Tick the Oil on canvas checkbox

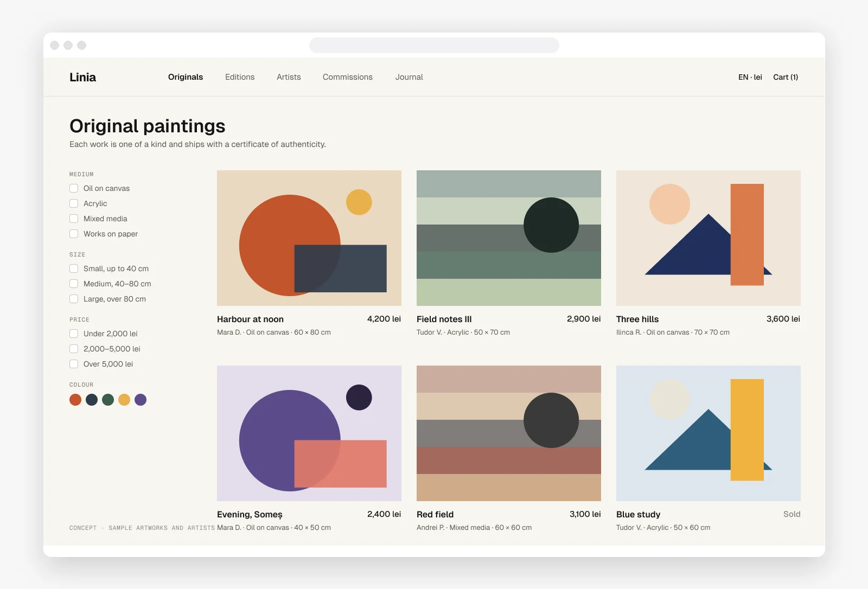coord(74,188)
